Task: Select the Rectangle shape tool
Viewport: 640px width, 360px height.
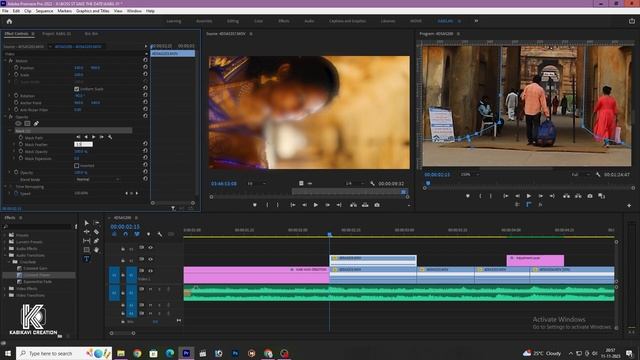Action: tap(87, 250)
